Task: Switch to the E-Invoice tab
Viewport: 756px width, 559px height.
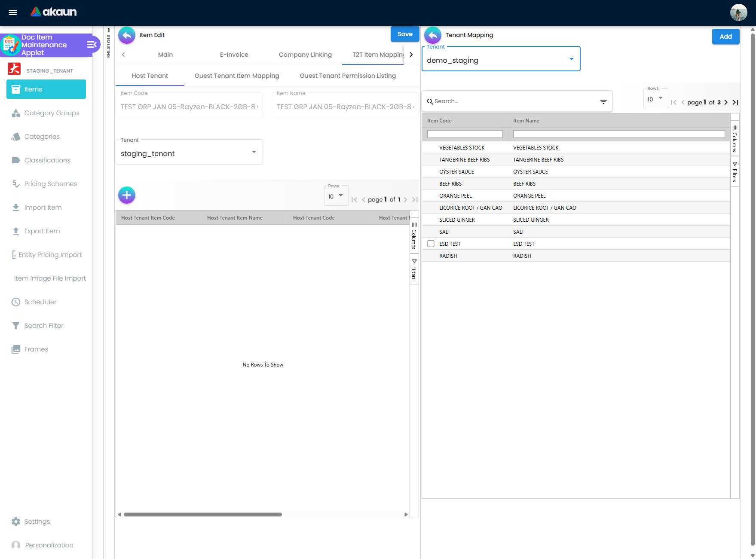Action: [234, 55]
